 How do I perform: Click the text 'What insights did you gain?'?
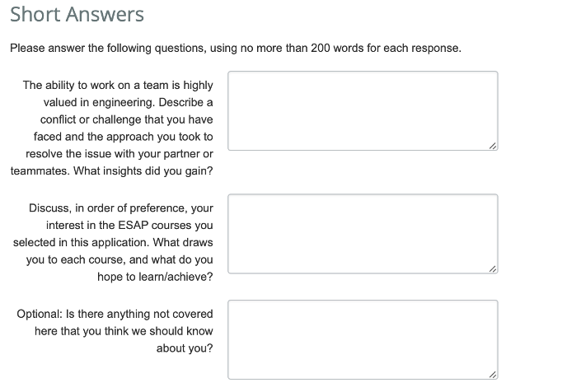[143, 171]
